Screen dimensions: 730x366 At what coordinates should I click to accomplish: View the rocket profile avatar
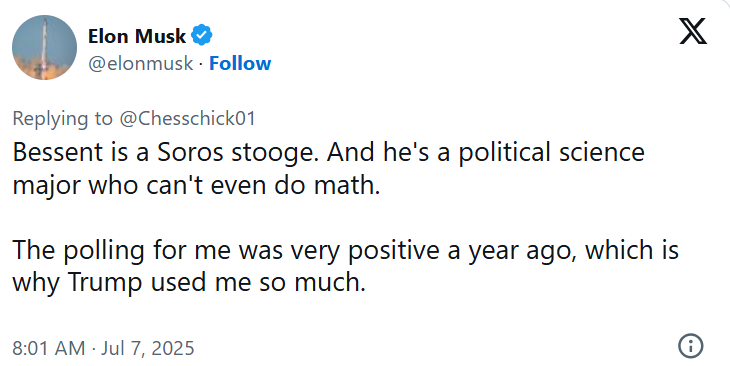click(x=44, y=47)
